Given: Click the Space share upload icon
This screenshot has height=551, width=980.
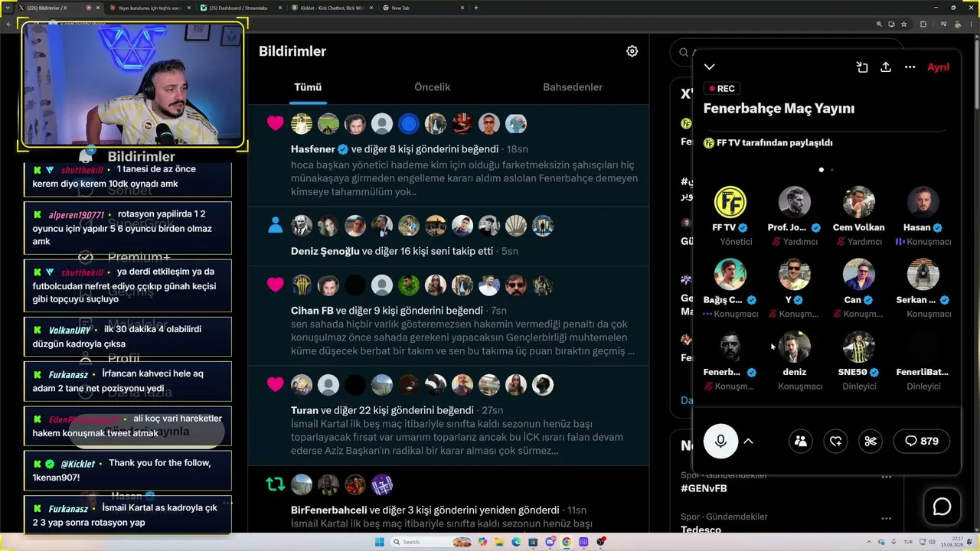Looking at the screenshot, I should tap(886, 67).
